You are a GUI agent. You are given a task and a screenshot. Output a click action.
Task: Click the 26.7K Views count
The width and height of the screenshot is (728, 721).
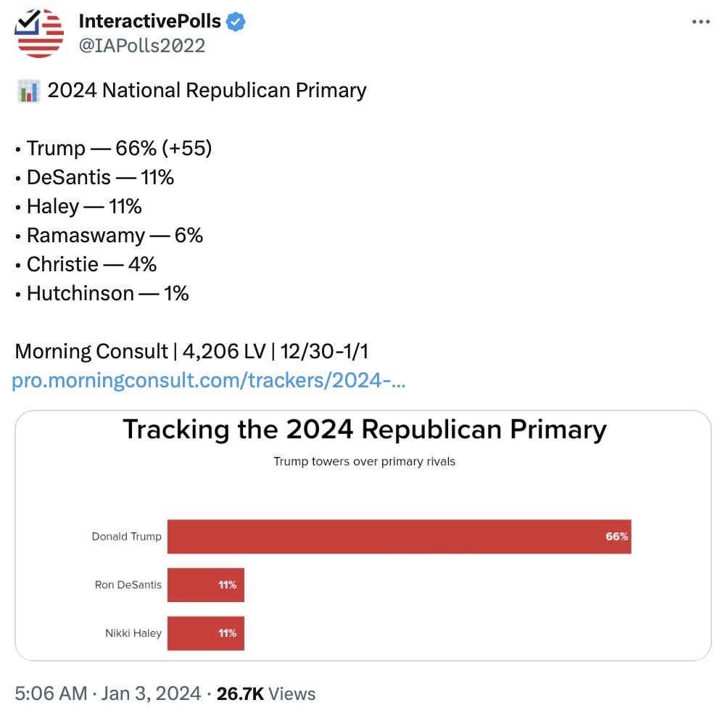[x=266, y=693]
